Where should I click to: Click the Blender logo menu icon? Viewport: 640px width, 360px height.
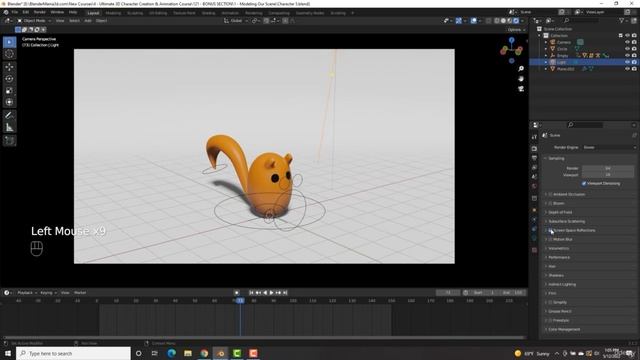pyautogui.click(x=6, y=12)
